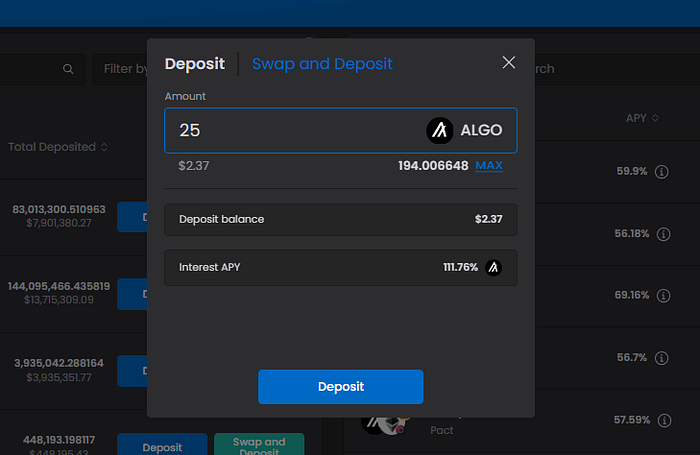Confirm with the blue Deposit button in dialog

click(341, 387)
